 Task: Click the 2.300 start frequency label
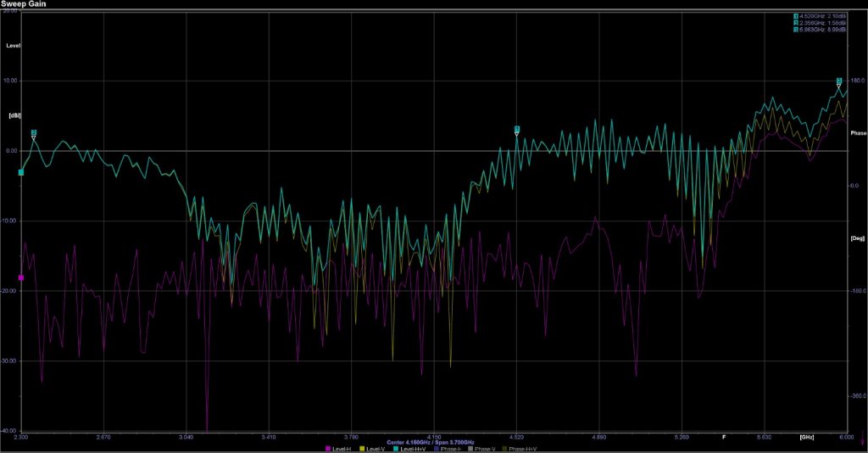coord(21,437)
